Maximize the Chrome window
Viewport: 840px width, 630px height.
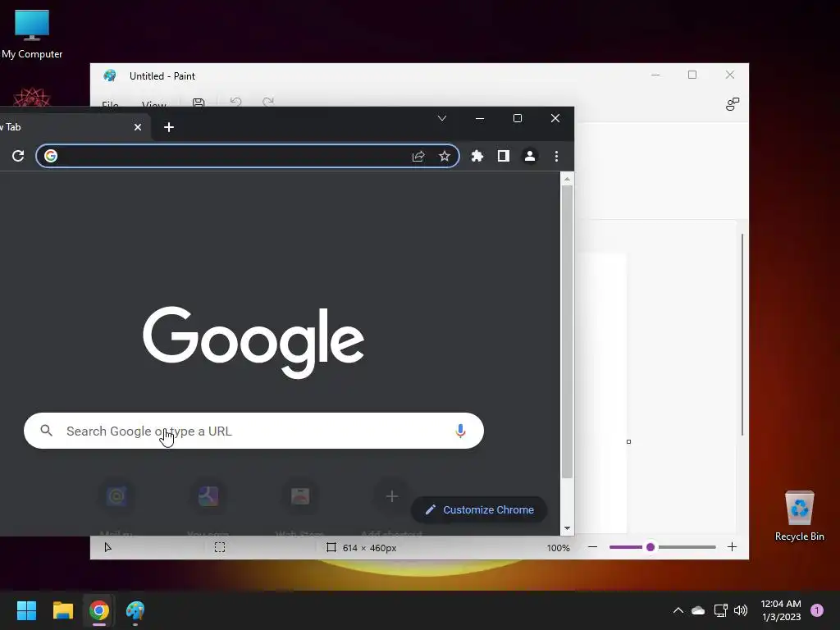[x=518, y=118]
